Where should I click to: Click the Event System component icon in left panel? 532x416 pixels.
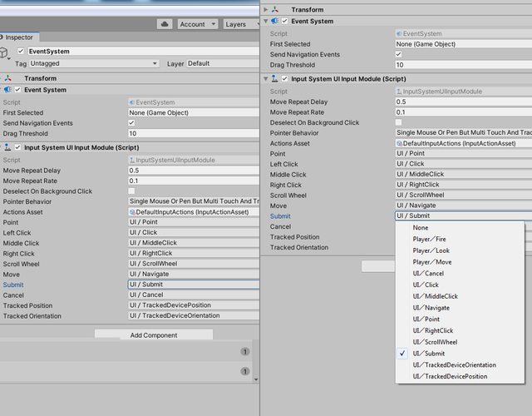click(7, 90)
